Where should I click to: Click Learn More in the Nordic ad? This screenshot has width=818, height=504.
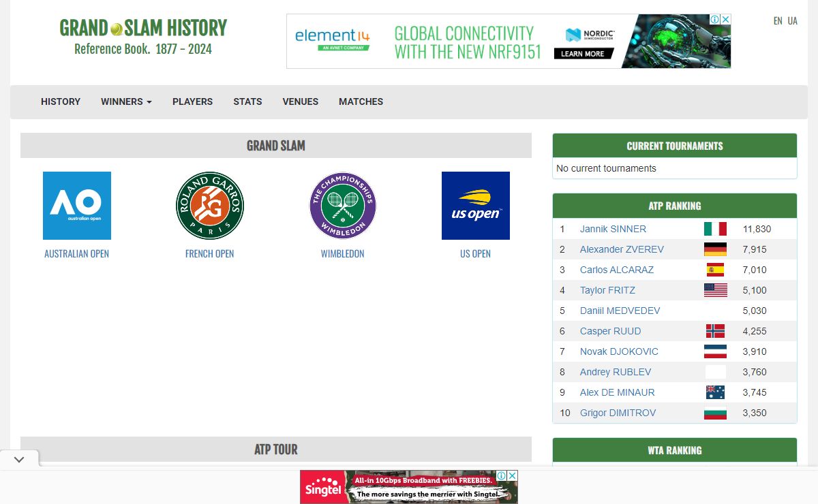[583, 54]
